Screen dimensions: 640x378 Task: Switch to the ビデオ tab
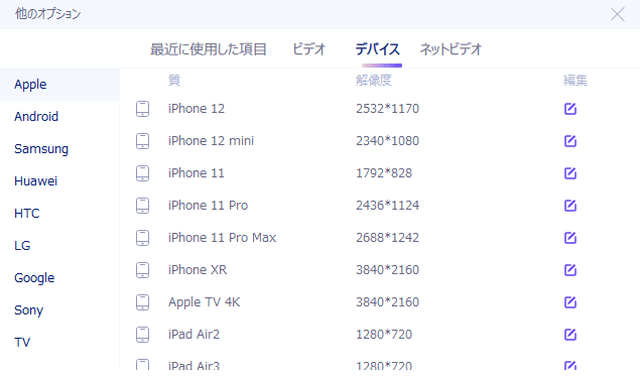click(309, 49)
